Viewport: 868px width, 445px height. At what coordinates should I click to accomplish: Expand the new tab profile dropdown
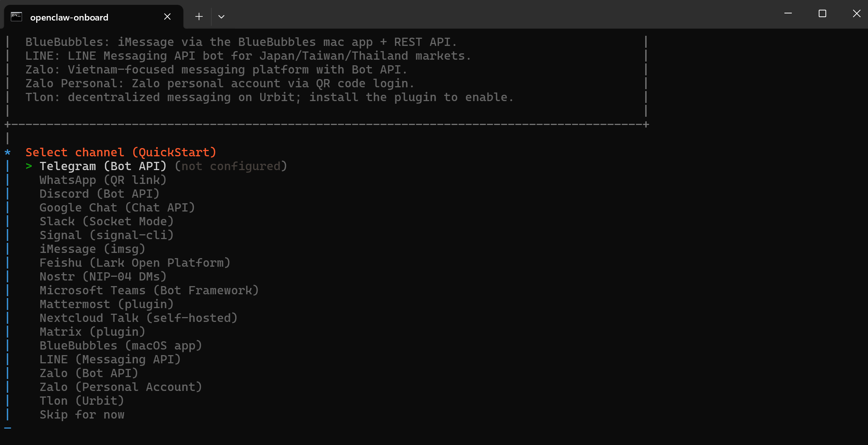221,17
